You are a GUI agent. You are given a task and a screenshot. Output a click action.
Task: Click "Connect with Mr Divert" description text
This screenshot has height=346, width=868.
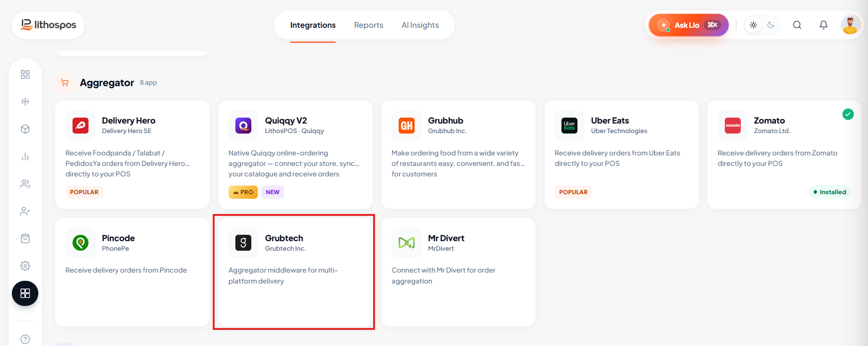tap(443, 276)
